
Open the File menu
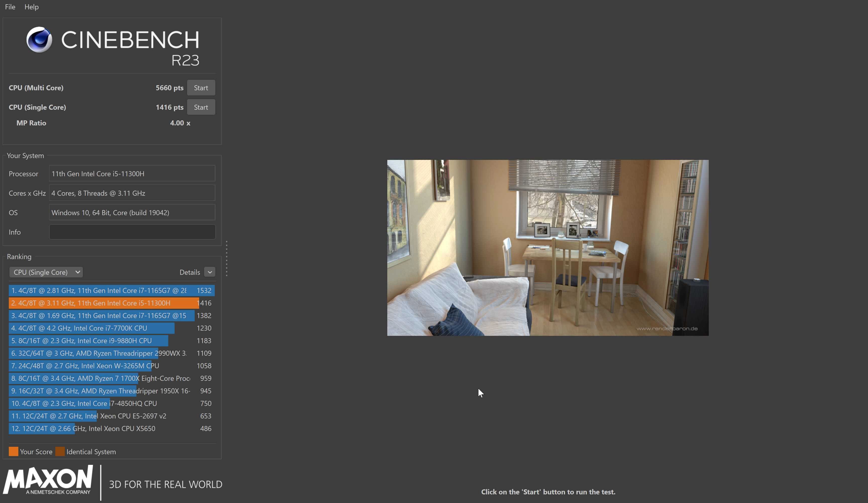[10, 7]
